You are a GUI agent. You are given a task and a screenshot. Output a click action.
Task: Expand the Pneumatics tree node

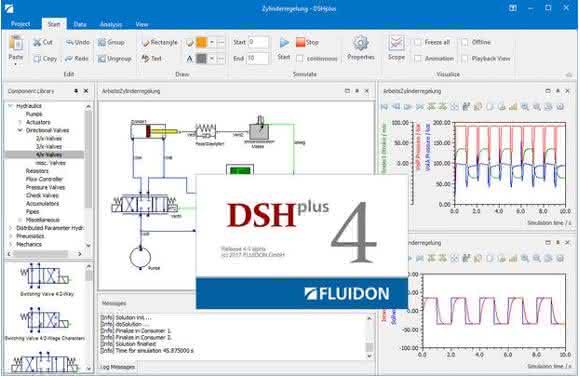click(10, 236)
